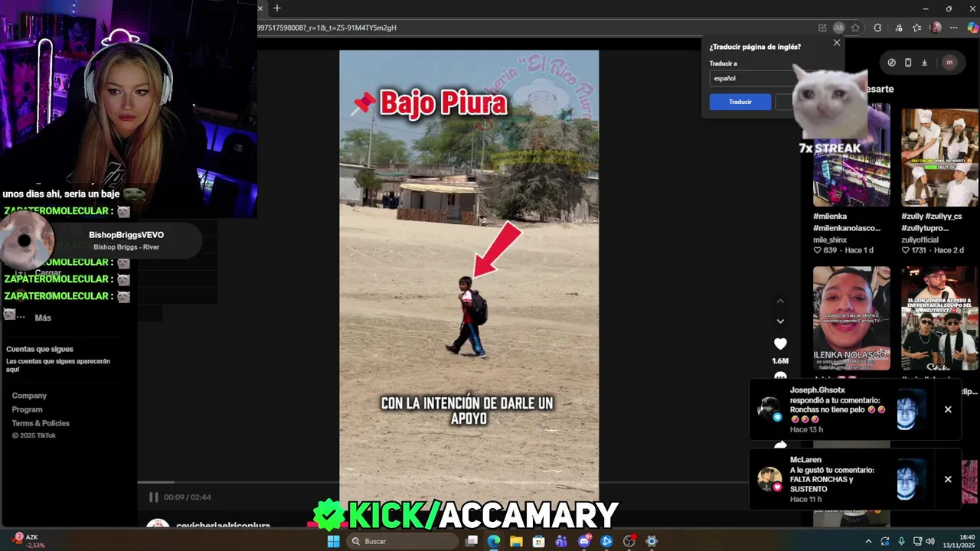Image resolution: width=980 pixels, height=551 pixels.
Task: Show hidden system tray icons
Action: click(868, 541)
